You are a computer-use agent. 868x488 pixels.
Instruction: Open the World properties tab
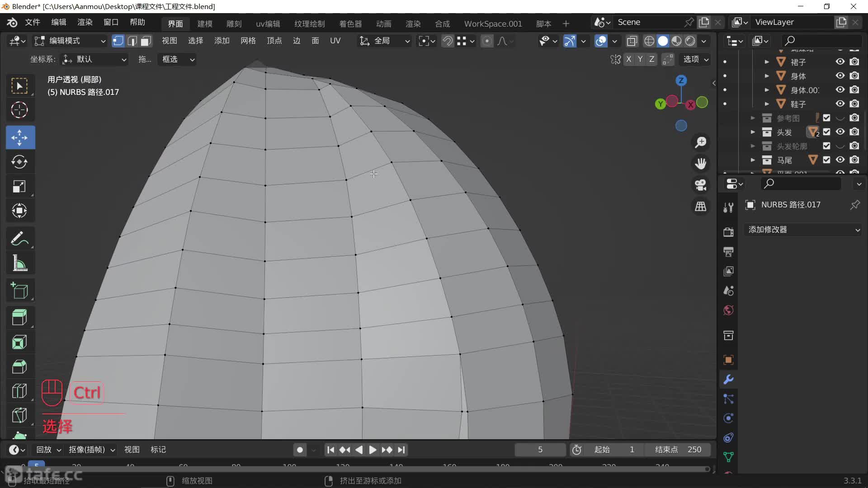click(x=728, y=310)
